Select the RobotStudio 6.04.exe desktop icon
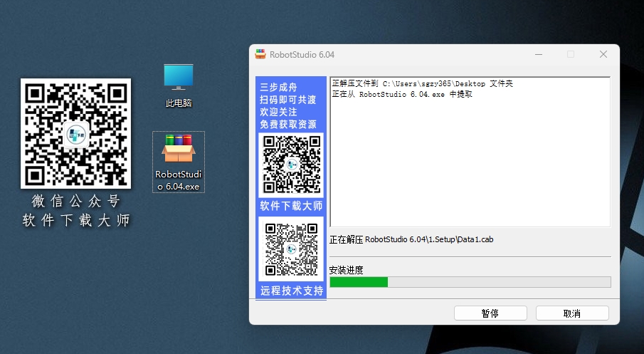 click(x=179, y=162)
